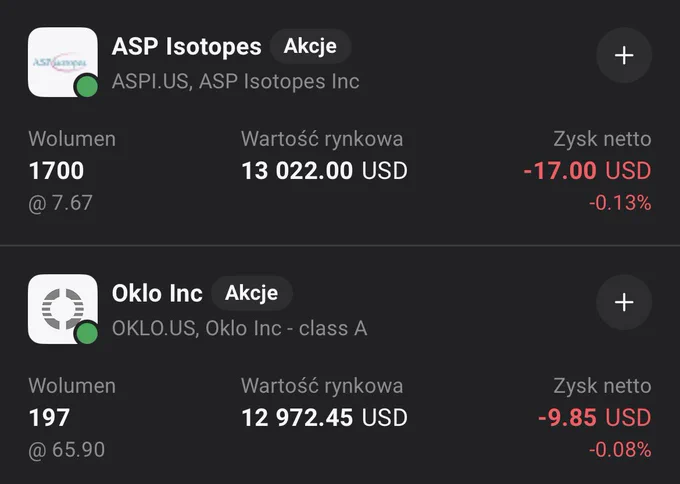Open the Oklo Inc company logo
This screenshot has height=484, width=680.
click(62, 309)
